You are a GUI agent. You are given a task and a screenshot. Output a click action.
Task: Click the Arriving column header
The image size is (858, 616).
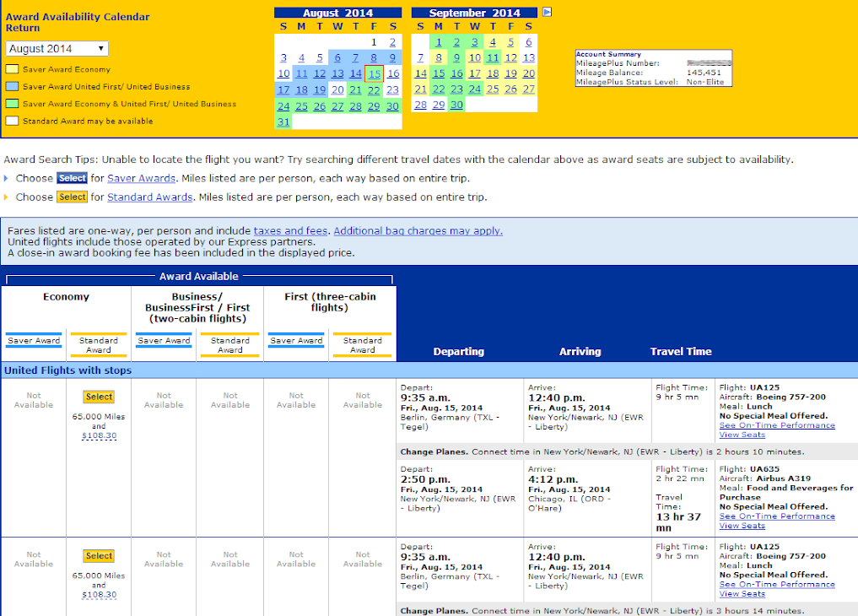[x=580, y=352]
